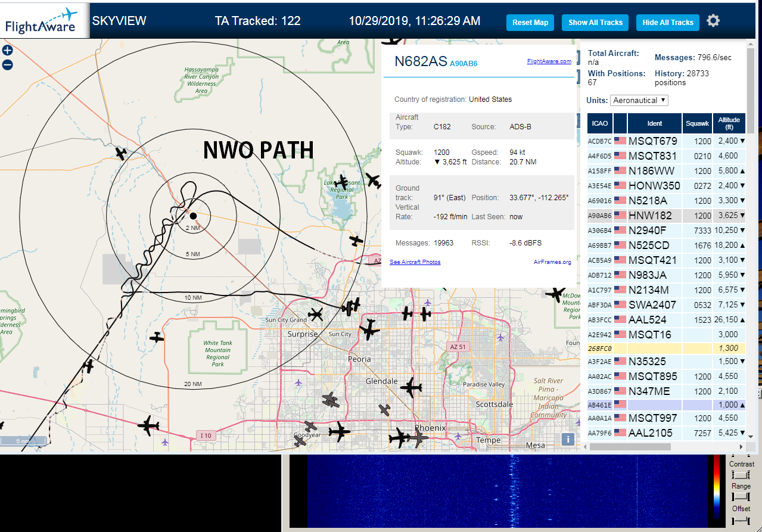Select aircraft icon left of White Tank Mountain park
This screenshot has height=532, width=762.
click(x=157, y=338)
